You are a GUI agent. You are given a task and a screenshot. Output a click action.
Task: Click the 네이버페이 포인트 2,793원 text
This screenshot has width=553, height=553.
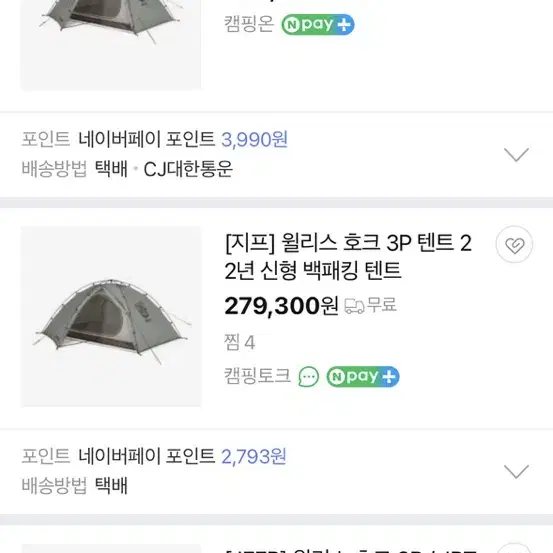point(182,456)
